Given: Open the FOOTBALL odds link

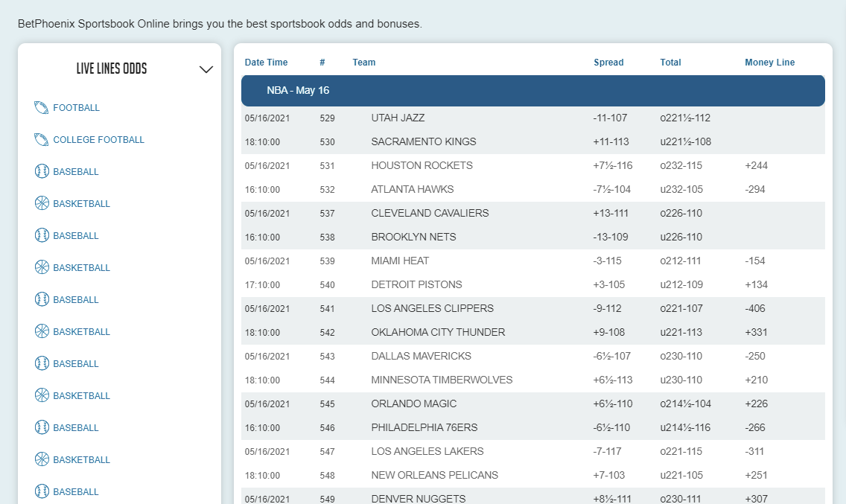Looking at the screenshot, I should (76, 108).
